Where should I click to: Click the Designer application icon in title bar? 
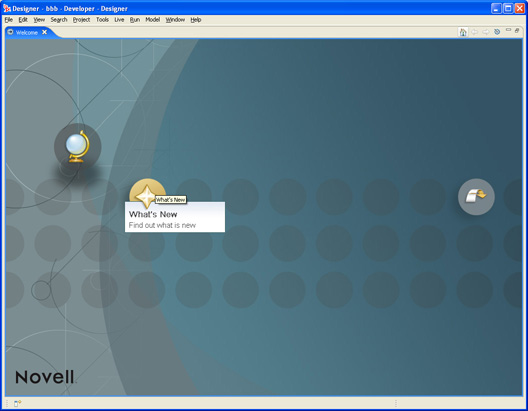pos(7,8)
